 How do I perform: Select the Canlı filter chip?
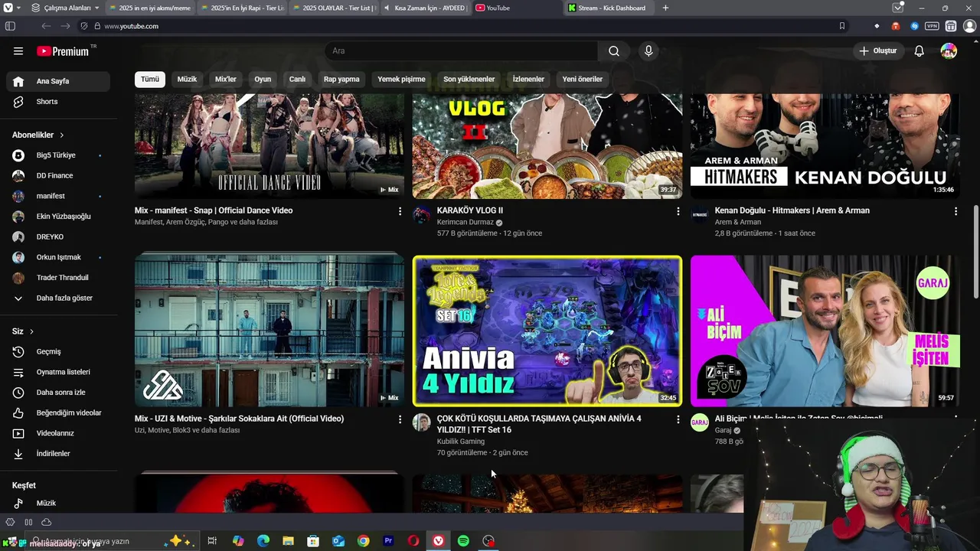297,79
